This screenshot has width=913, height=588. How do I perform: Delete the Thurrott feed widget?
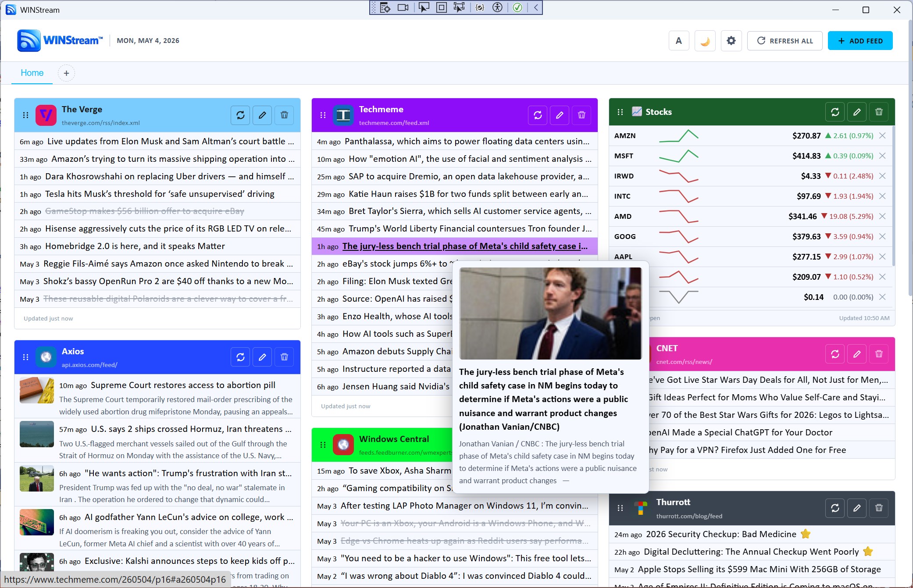(879, 508)
